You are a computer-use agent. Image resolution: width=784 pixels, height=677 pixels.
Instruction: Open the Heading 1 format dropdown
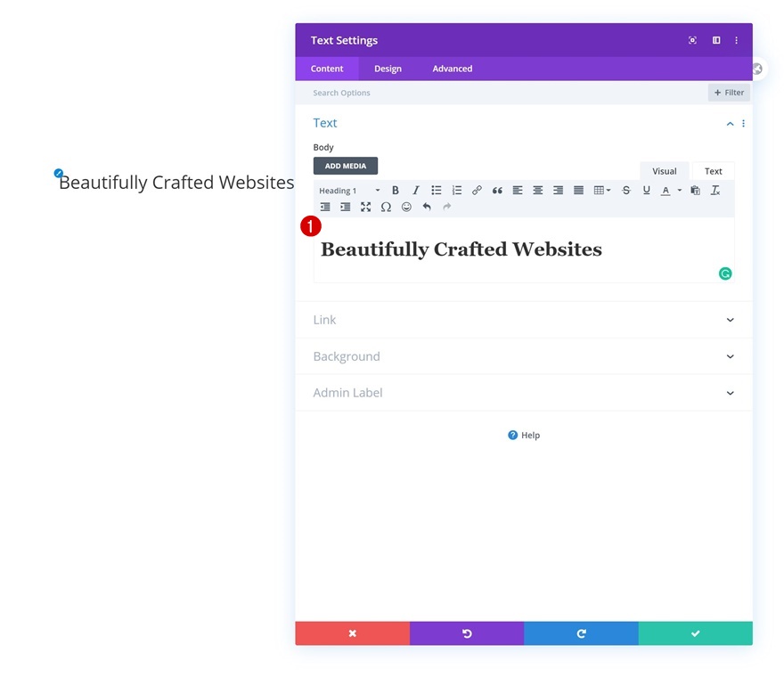(x=349, y=191)
